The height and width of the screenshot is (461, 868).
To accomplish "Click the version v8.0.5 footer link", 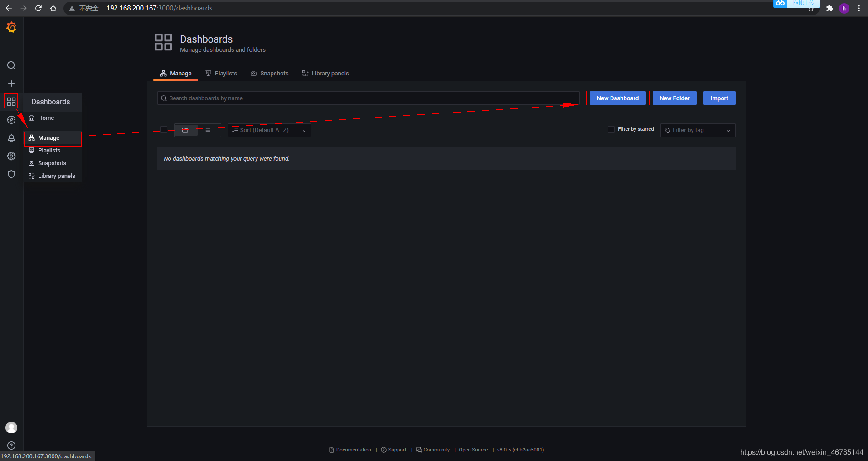I will pyautogui.click(x=520, y=450).
